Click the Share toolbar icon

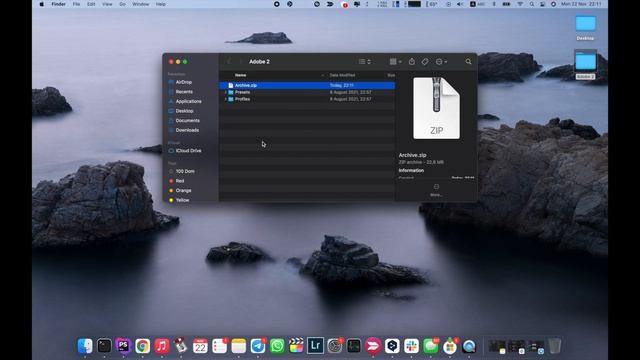pyautogui.click(x=412, y=62)
